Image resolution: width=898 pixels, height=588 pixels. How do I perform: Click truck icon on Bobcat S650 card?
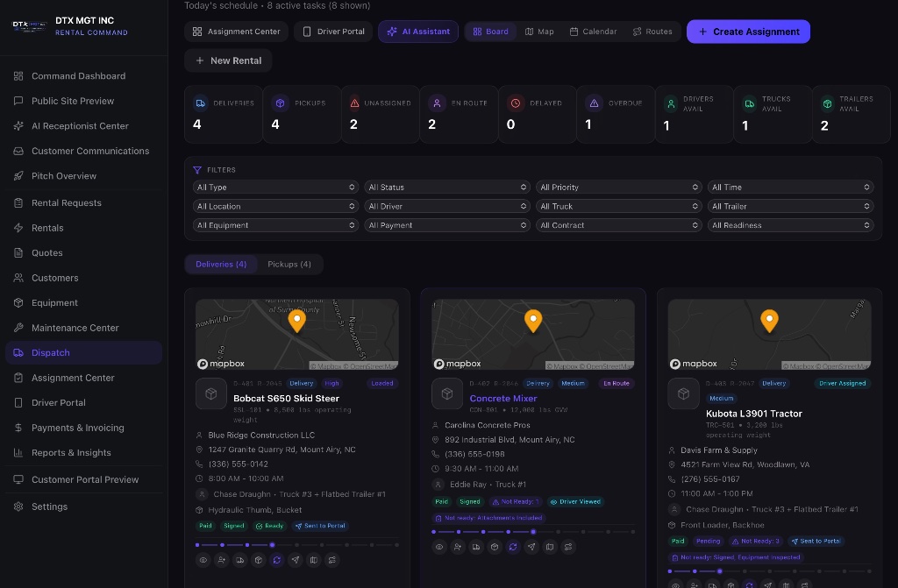pyautogui.click(x=240, y=560)
